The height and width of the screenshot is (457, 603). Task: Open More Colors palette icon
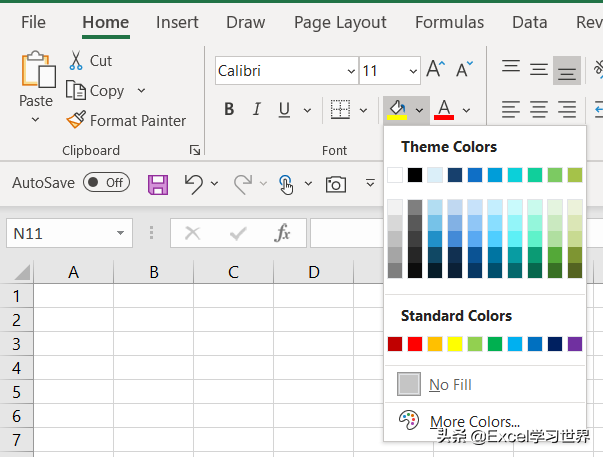408,420
